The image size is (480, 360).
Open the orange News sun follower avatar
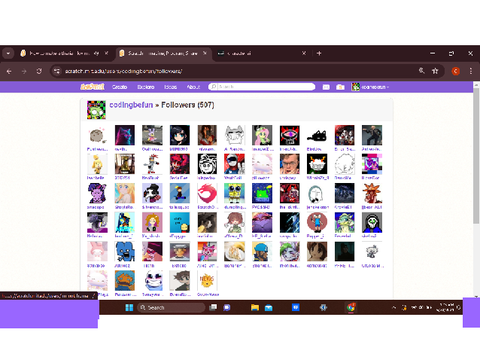207,281
